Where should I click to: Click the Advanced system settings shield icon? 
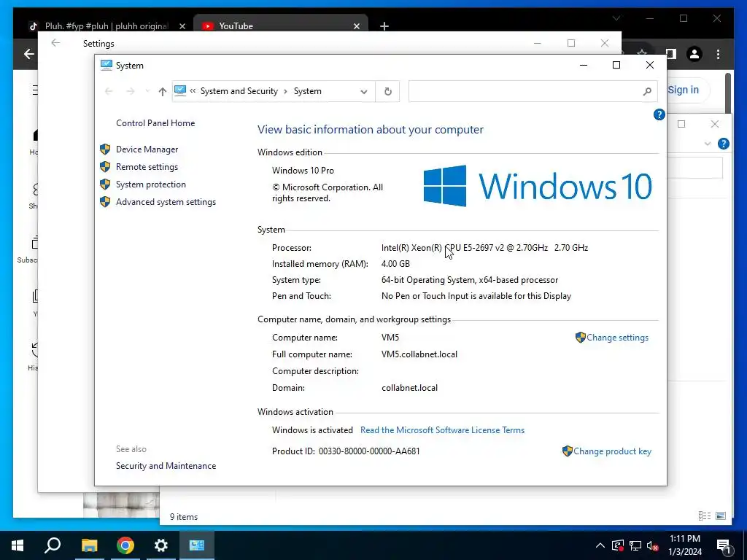tap(105, 203)
